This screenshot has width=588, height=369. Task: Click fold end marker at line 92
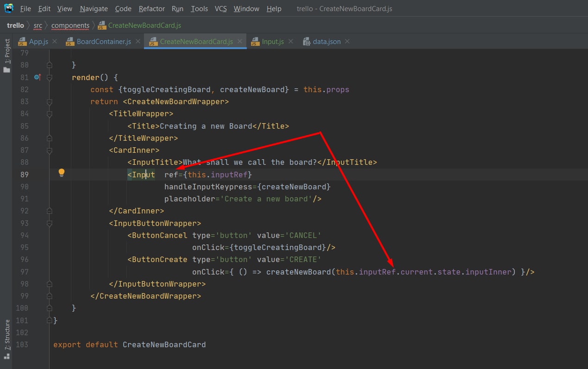(x=50, y=211)
